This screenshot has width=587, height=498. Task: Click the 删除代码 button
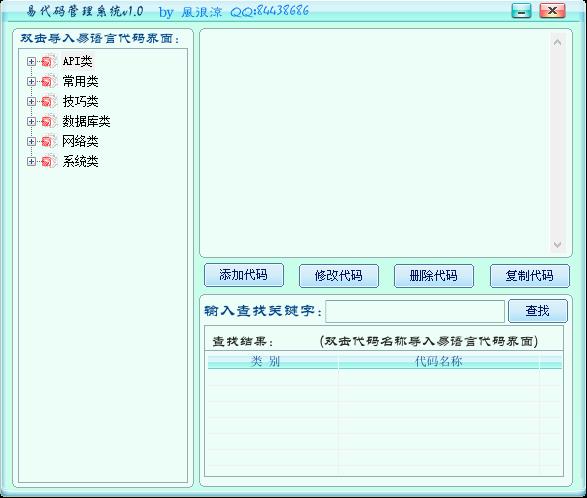coord(434,276)
